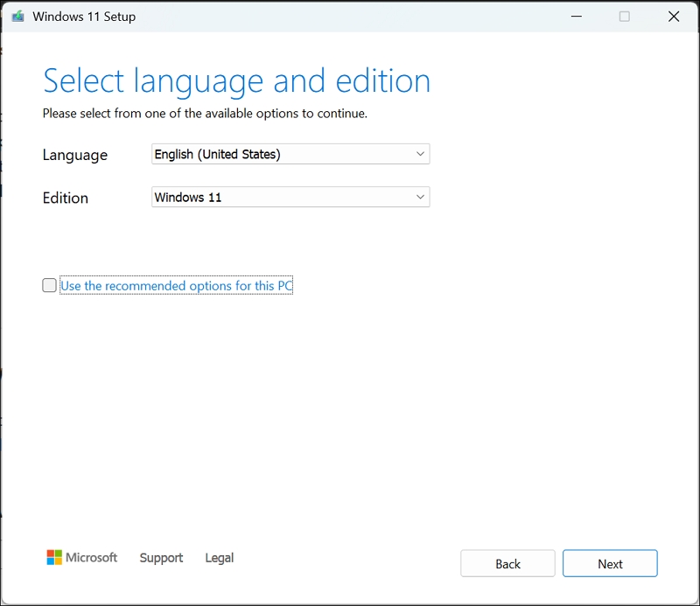The height and width of the screenshot is (606, 700).
Task: Minimize the Windows 11 Setup window
Action: pos(577,17)
